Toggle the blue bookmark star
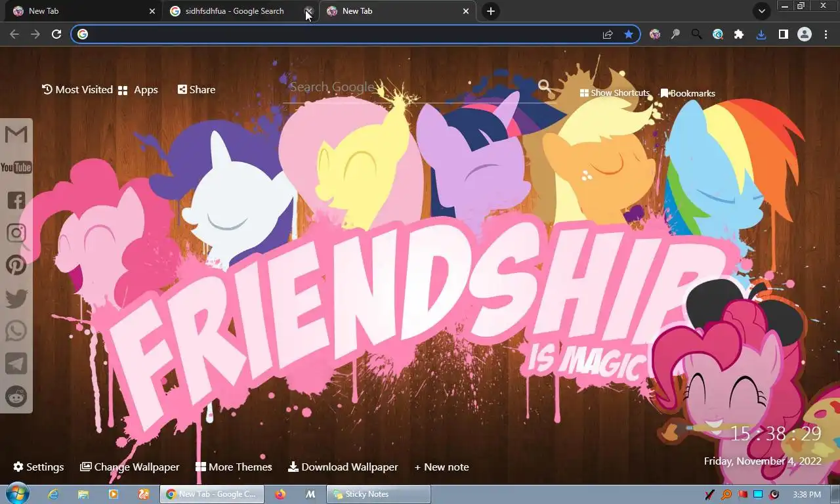The width and height of the screenshot is (840, 504). 629,34
